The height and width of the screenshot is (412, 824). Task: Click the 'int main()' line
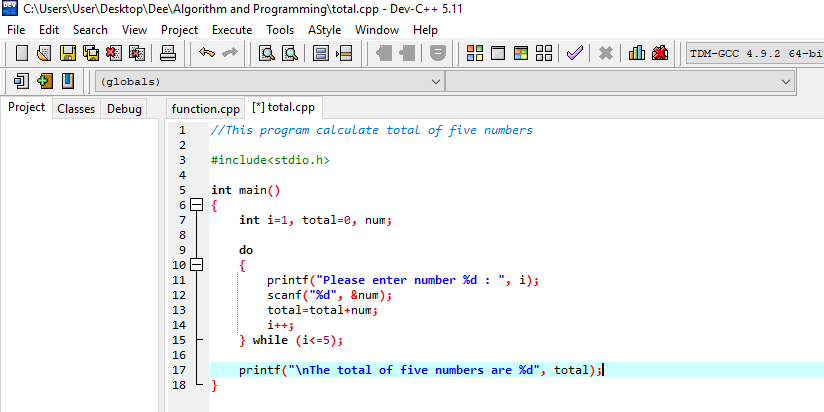pyautogui.click(x=245, y=190)
